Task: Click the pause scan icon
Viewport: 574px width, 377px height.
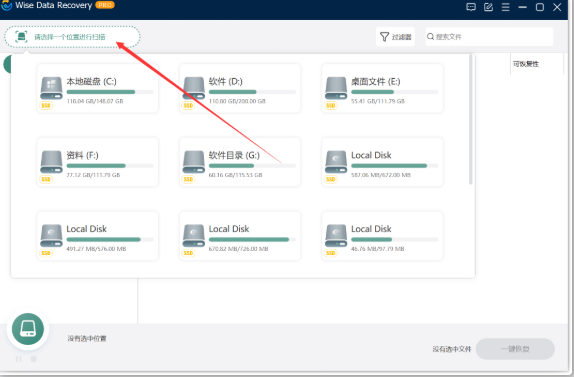Action: 19,359
